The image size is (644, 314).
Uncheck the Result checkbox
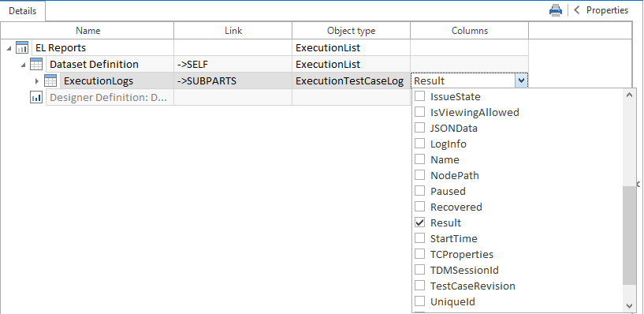420,222
